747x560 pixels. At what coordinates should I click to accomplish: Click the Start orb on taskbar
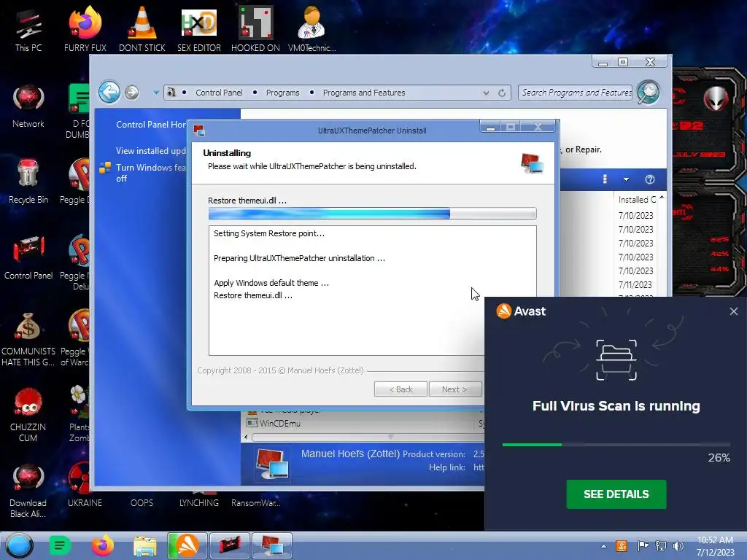coord(20,545)
